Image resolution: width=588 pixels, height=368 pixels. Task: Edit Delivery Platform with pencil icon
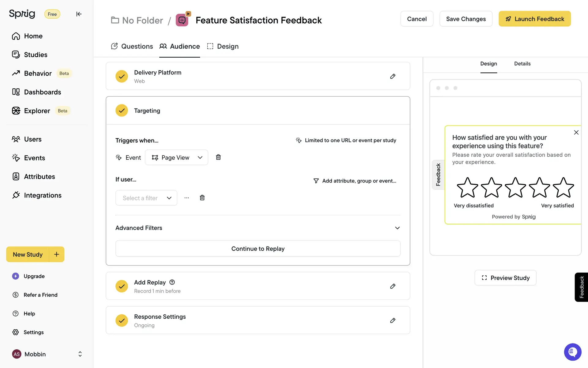(x=393, y=76)
